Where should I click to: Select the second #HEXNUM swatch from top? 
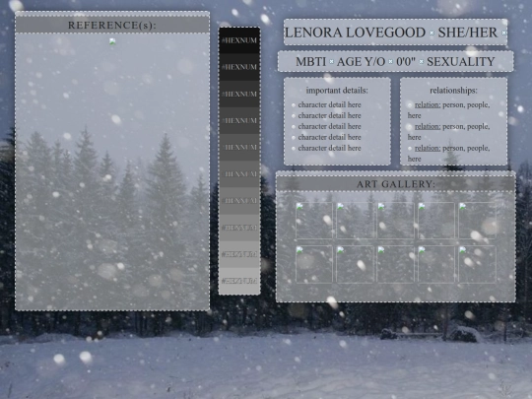coord(239,67)
